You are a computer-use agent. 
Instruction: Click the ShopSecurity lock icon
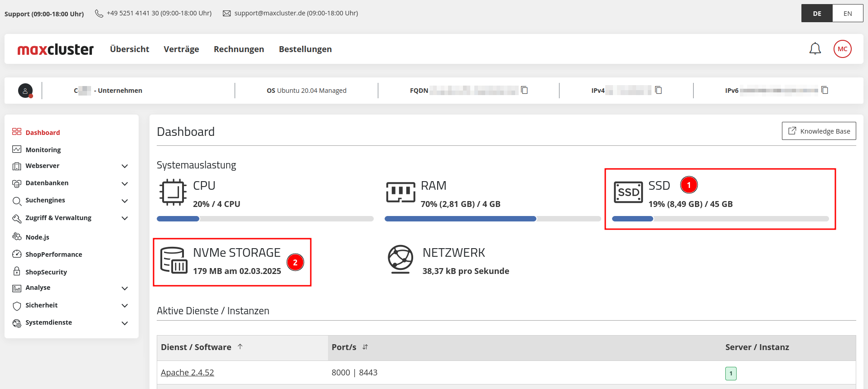pyautogui.click(x=17, y=271)
